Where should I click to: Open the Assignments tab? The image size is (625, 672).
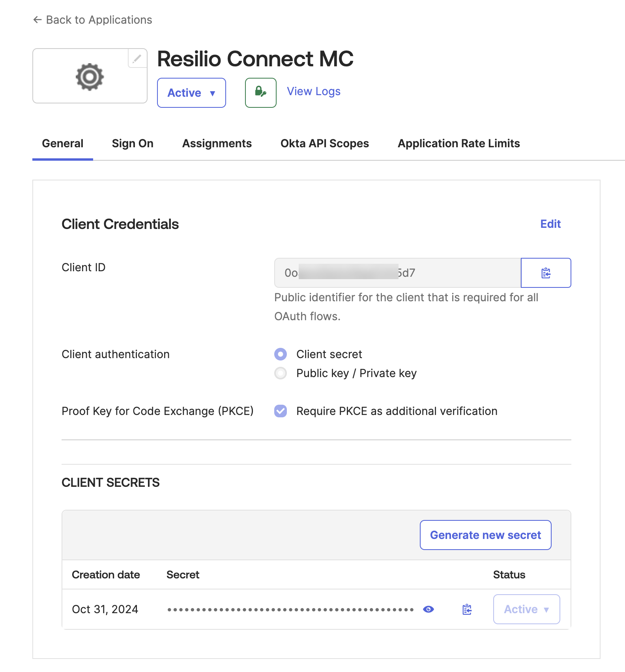[217, 143]
